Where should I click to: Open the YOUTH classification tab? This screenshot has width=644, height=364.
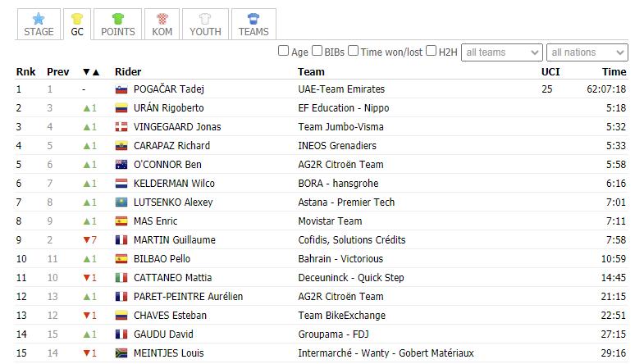(205, 25)
